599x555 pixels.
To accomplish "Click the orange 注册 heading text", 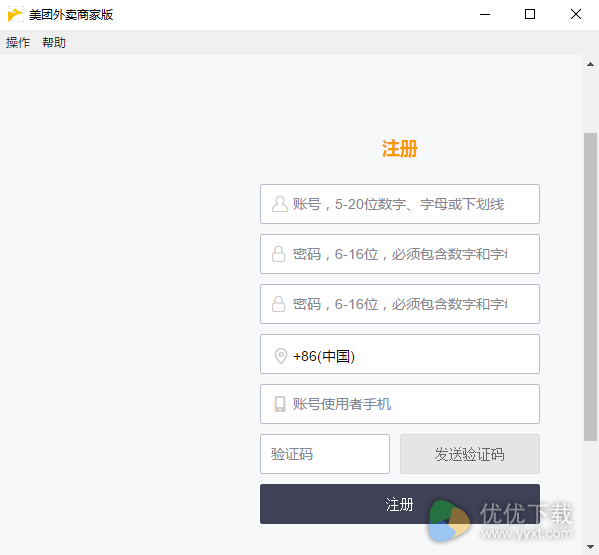I will (400, 149).
